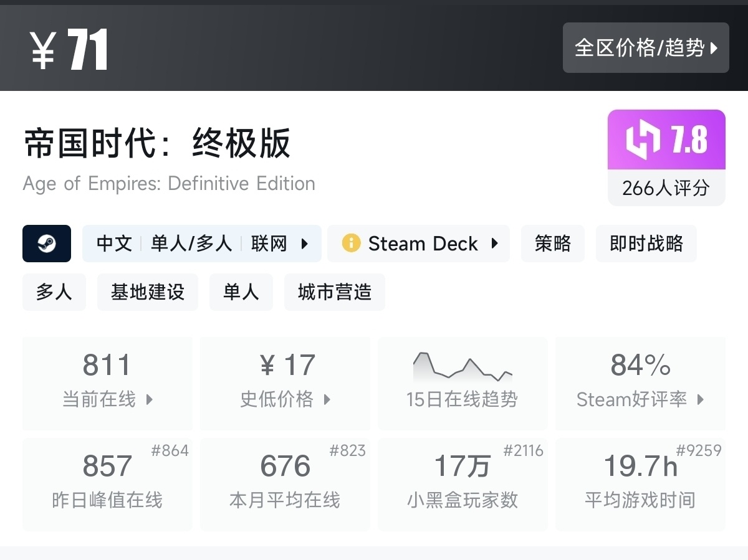Open the 全区价格/趋势 regional price button

tap(646, 48)
